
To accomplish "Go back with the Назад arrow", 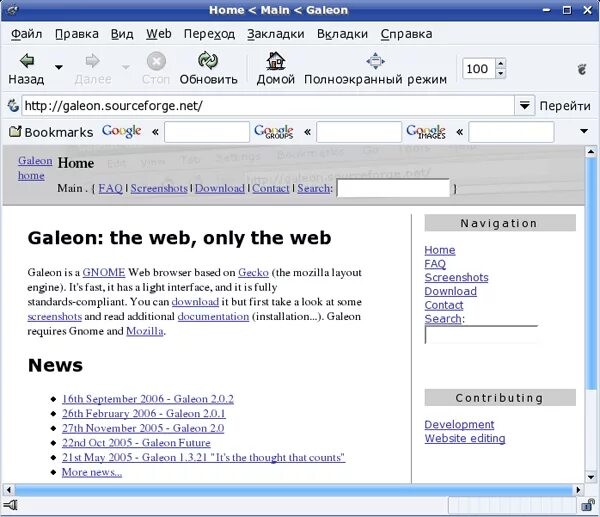I will [27, 60].
